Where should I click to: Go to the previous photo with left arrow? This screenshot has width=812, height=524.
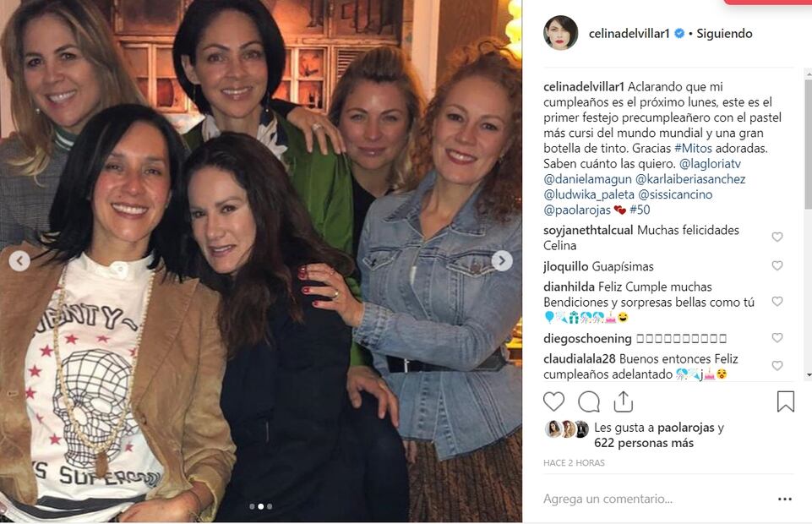[x=19, y=261]
